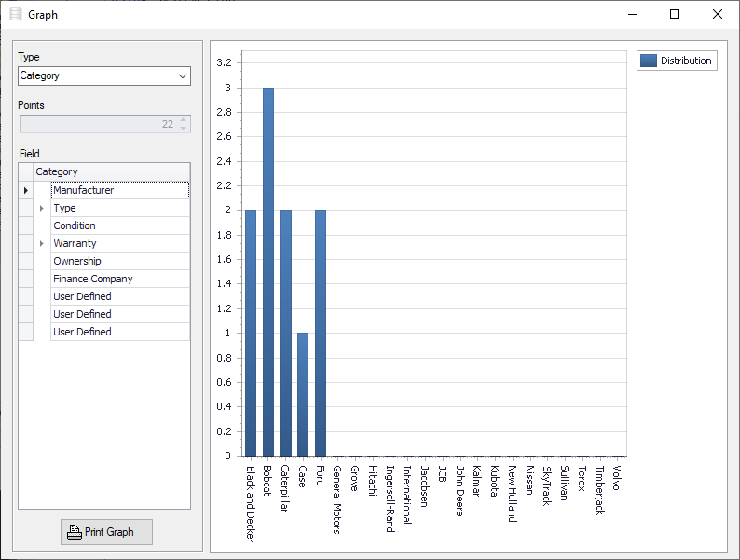
Task: Select the Ownership field row
Action: click(x=120, y=261)
